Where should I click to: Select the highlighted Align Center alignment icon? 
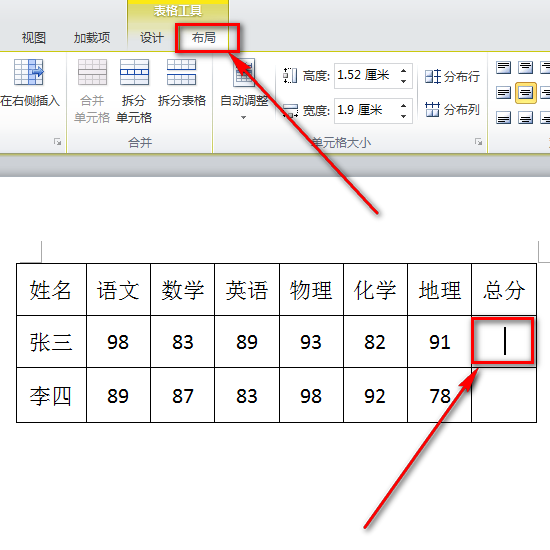(x=525, y=93)
